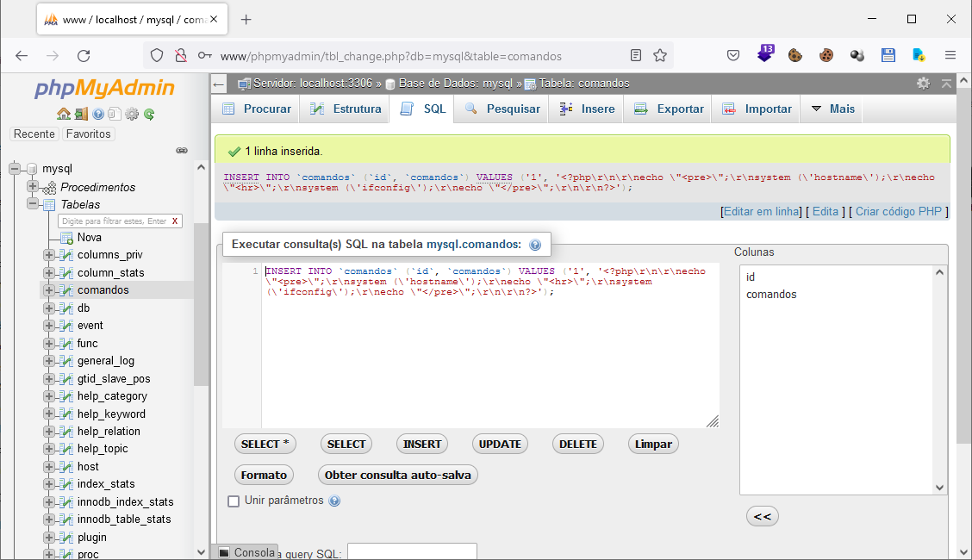The image size is (972, 560).
Task: Collapse the mysql database tree node
Action: [15, 169]
